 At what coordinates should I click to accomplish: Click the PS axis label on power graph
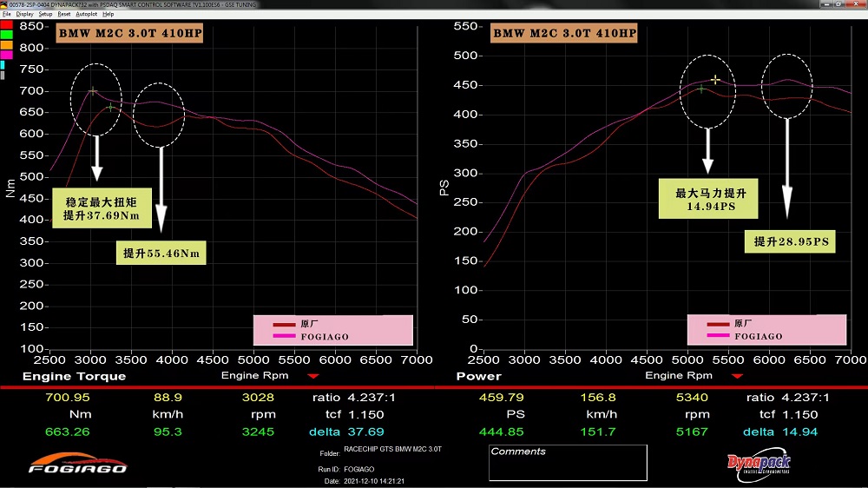[x=444, y=188]
